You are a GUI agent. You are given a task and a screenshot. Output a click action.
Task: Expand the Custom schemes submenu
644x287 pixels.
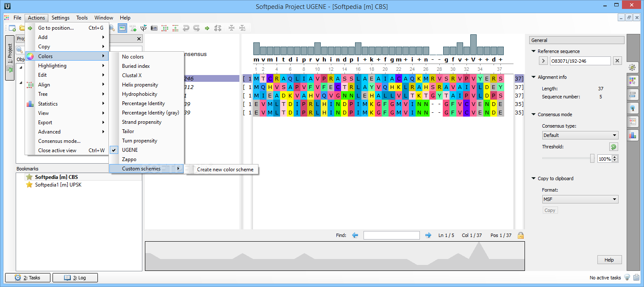pos(147,169)
